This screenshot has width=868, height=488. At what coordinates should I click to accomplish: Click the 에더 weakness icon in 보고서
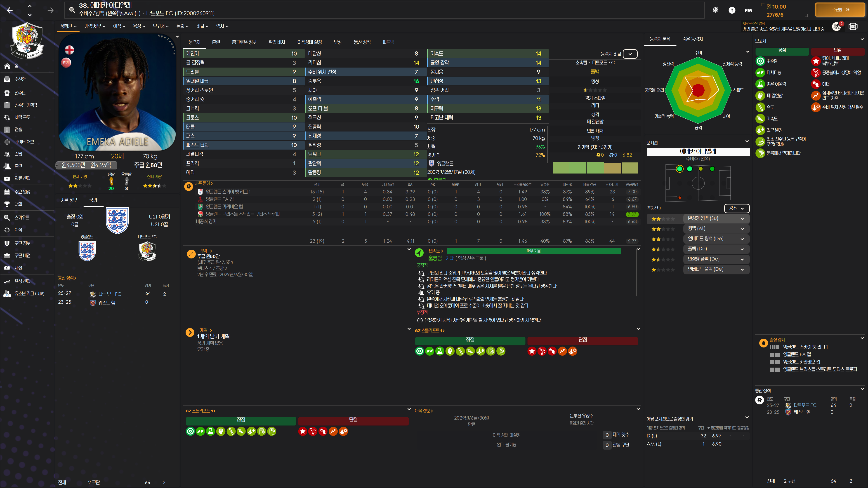click(815, 84)
